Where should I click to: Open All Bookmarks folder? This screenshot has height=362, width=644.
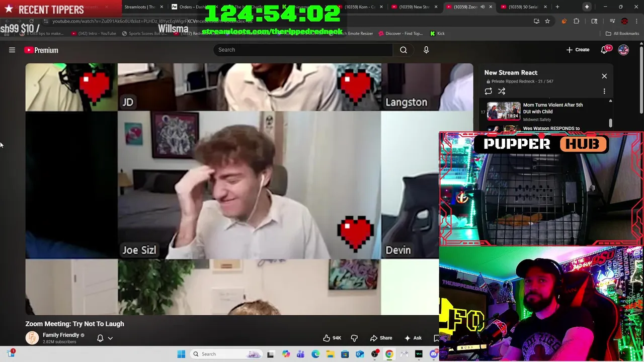click(622, 33)
